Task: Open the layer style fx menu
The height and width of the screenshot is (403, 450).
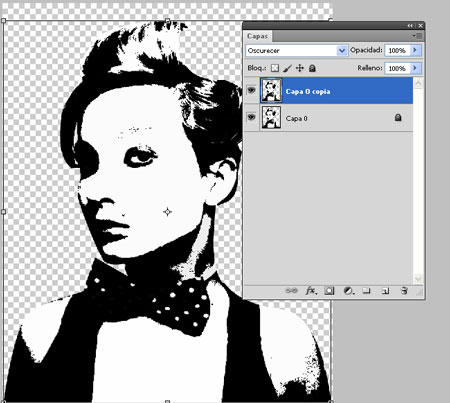Action: 311,291
